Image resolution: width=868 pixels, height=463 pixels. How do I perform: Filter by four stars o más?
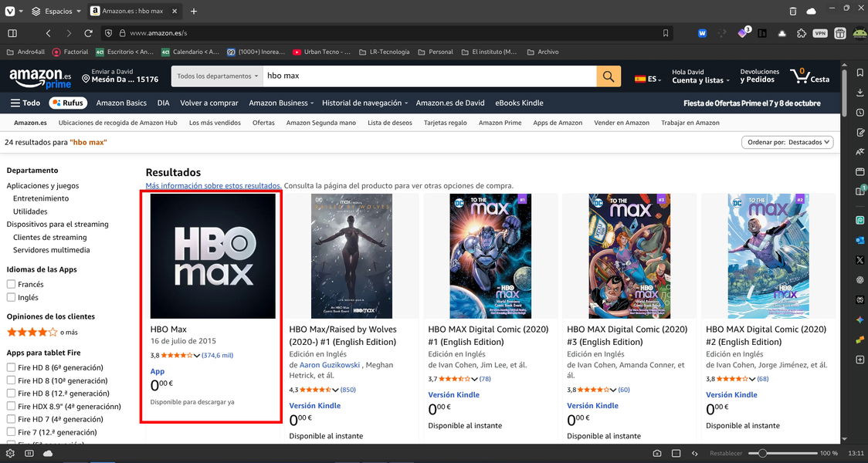pyautogui.click(x=42, y=333)
